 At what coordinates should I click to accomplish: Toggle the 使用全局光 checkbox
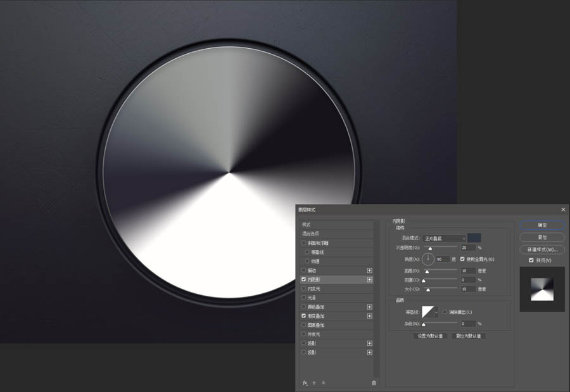coord(462,259)
